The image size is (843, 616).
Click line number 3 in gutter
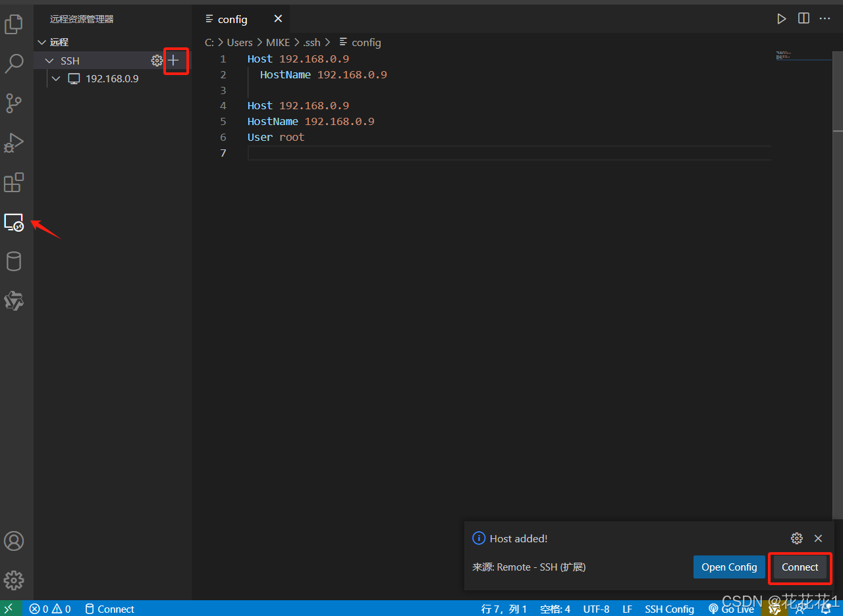click(223, 90)
